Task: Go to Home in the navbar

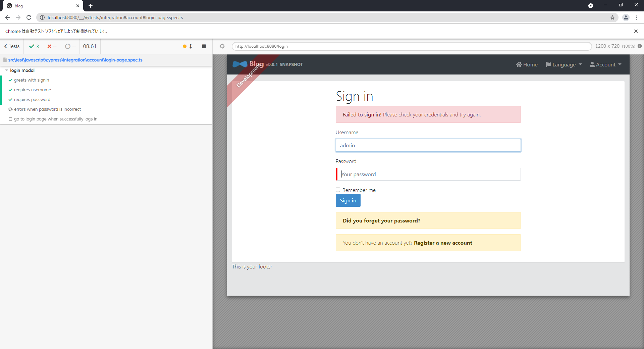Action: click(527, 64)
